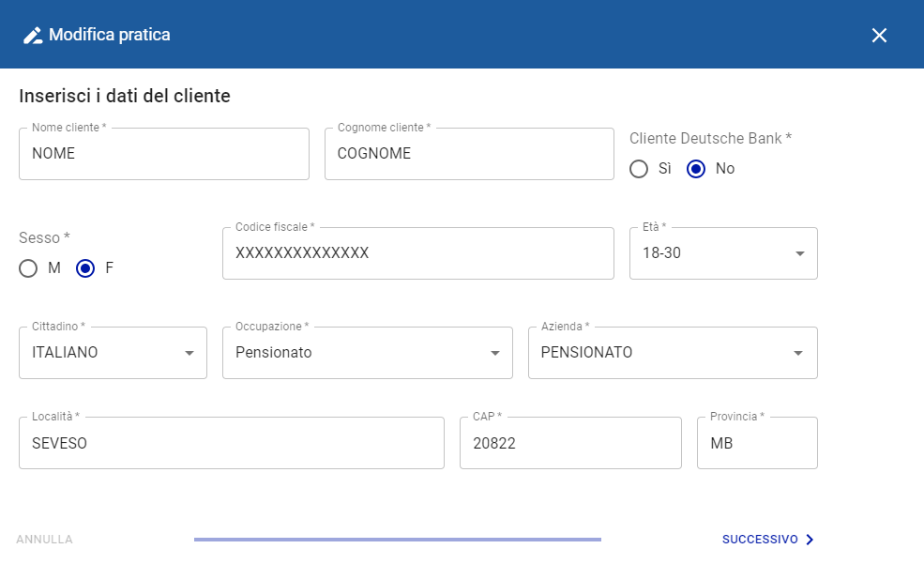Focus the Nome cliente field
This screenshot has height=564, width=924.
tap(164, 154)
